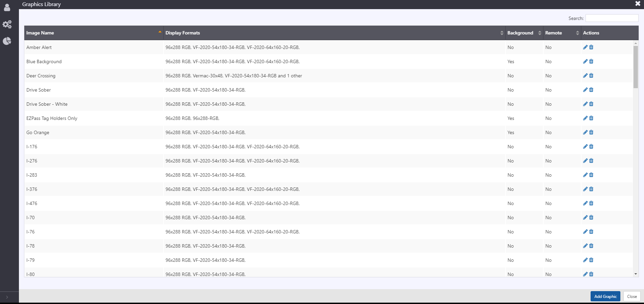Screen dimensions: 644x304
Task: Select the I-476 image name
Action: pos(32,203)
